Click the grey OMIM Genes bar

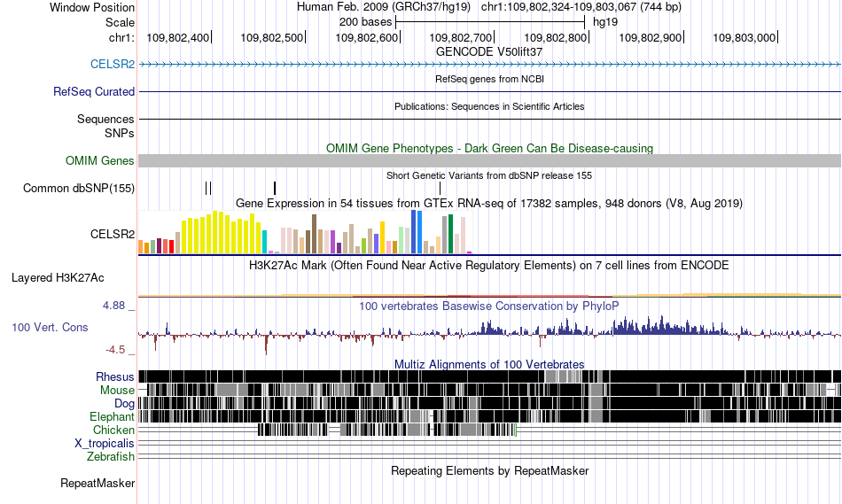tap(490, 160)
